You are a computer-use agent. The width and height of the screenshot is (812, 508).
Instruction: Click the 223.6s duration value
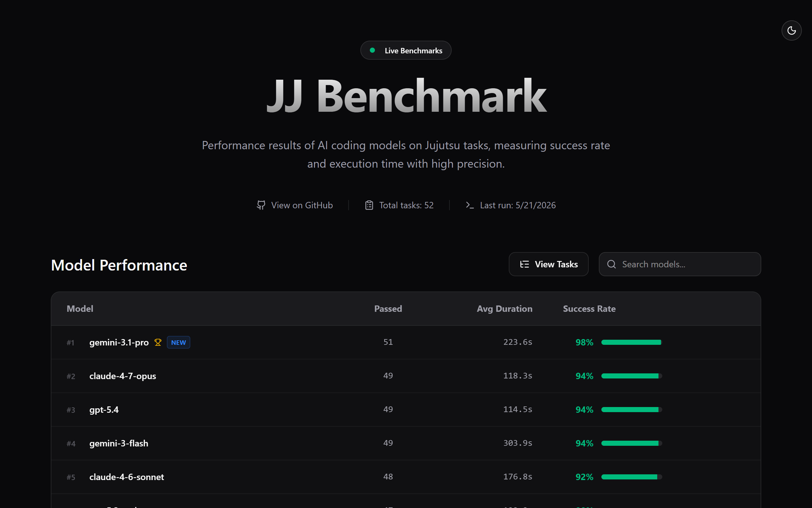click(x=518, y=342)
